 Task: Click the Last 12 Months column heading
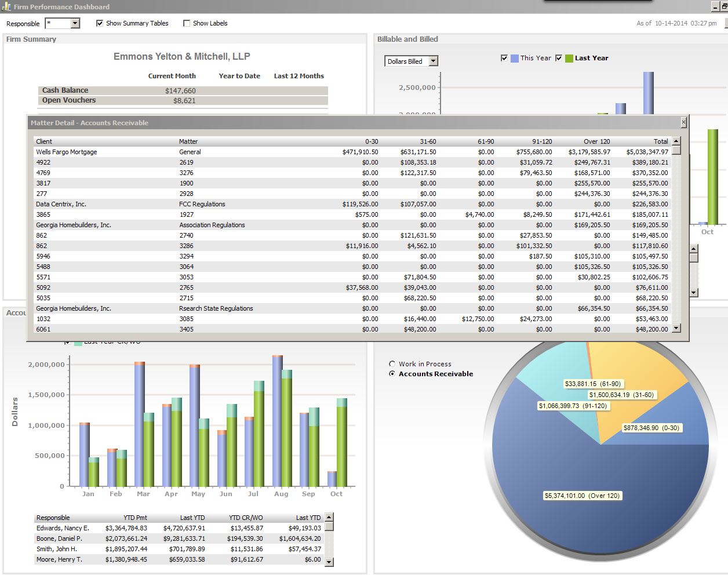[x=299, y=76]
